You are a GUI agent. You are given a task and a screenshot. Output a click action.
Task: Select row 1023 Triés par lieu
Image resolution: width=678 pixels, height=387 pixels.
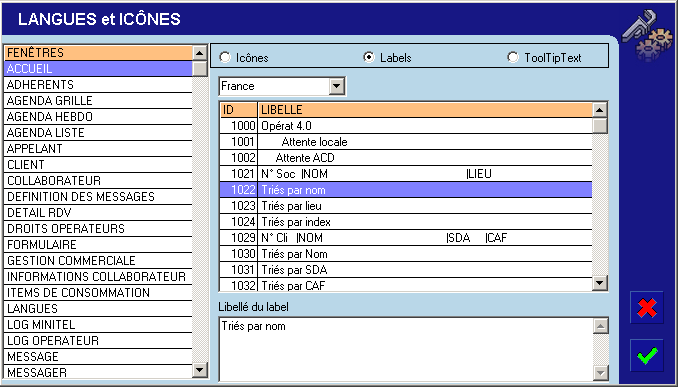[406, 206]
